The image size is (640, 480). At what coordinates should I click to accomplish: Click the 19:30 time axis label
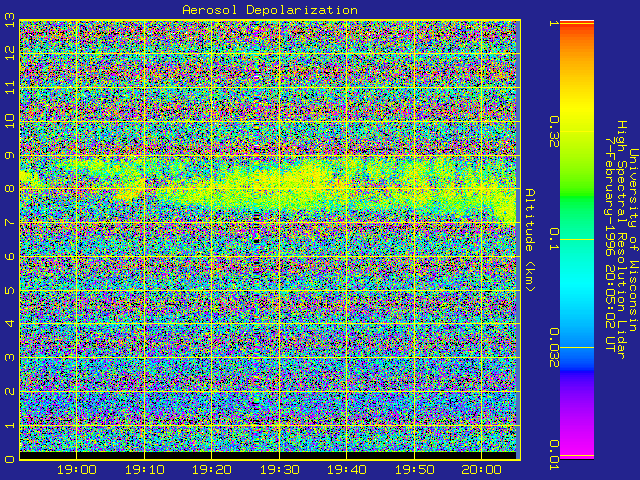[x=280, y=470]
